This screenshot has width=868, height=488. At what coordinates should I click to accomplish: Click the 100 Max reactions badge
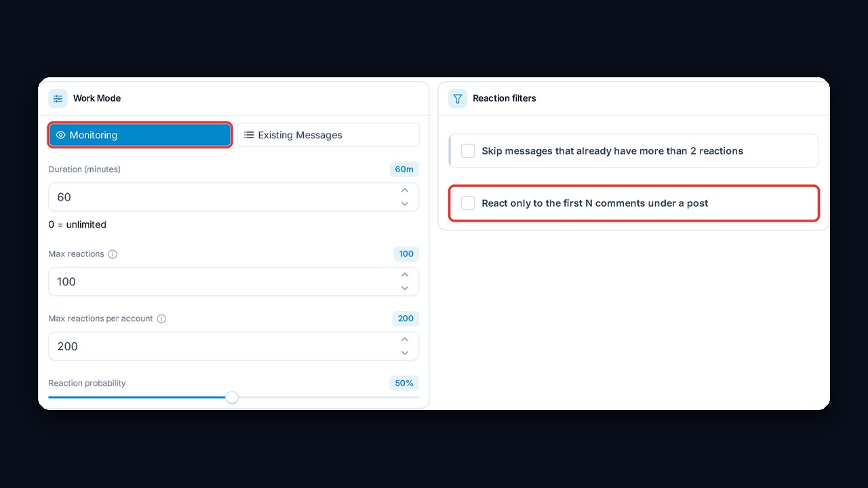coord(406,254)
